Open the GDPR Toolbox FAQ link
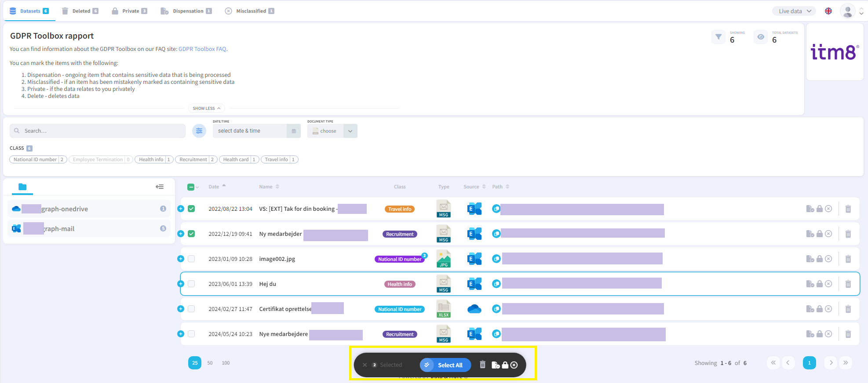The image size is (868, 383). point(202,49)
